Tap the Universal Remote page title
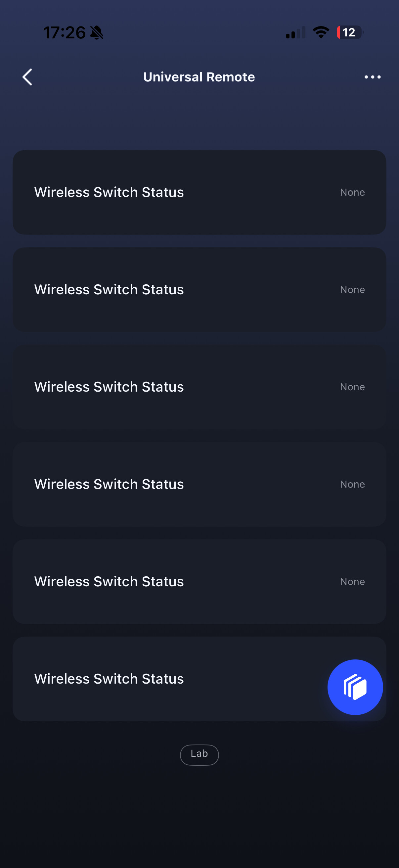 pyautogui.click(x=199, y=77)
